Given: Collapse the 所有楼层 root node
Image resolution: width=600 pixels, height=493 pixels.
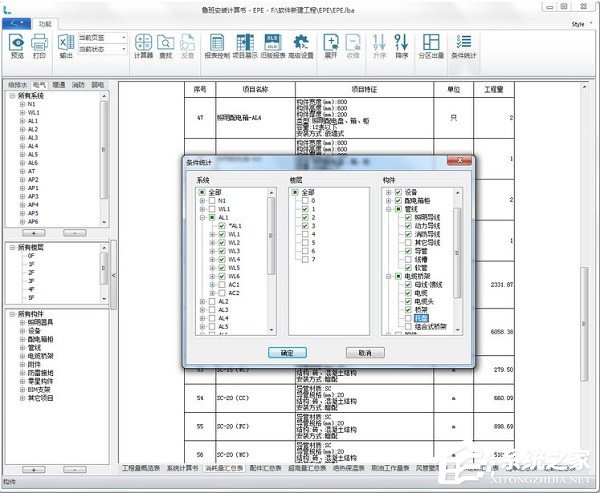Looking at the screenshot, I should (x=12, y=248).
